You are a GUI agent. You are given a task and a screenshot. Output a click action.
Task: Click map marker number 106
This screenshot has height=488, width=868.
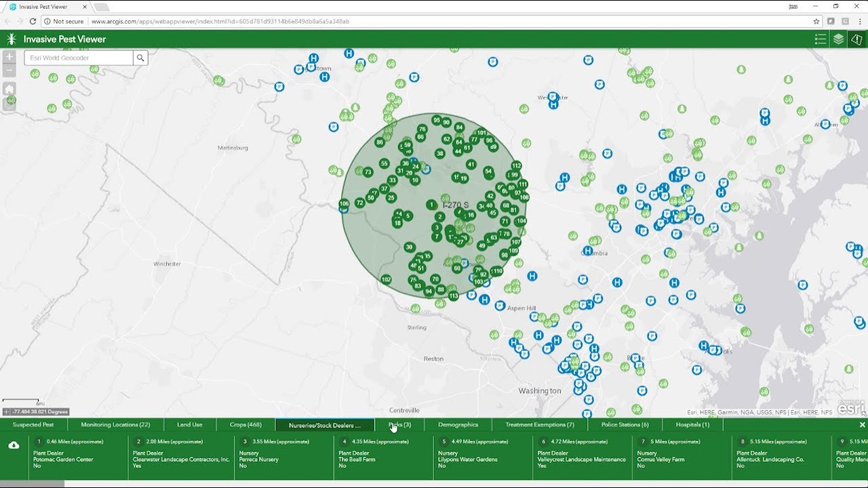pyautogui.click(x=344, y=203)
